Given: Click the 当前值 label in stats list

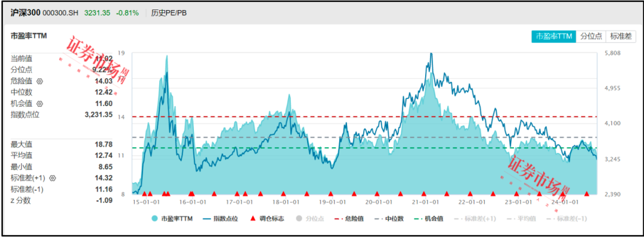Looking at the screenshot, I should coord(21,58).
